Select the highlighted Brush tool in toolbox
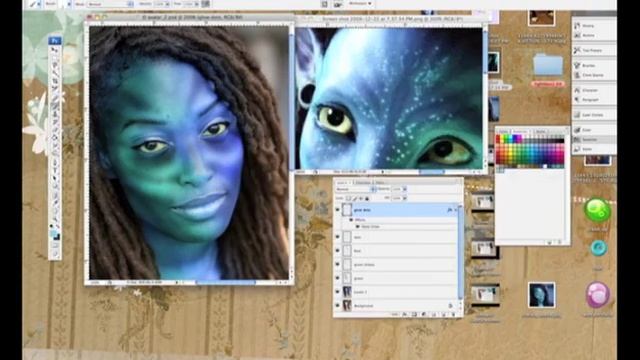Viewport: 640px width, 360px height. (x=55, y=105)
